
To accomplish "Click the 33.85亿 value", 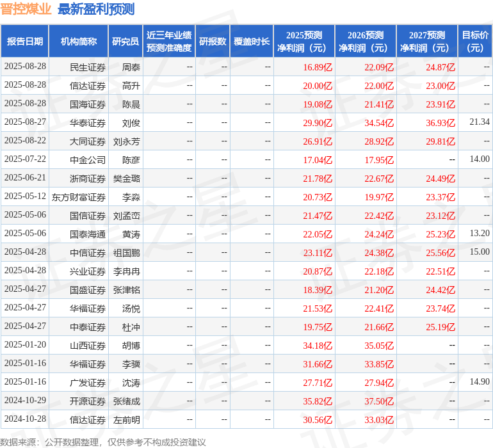I will point(379,364).
